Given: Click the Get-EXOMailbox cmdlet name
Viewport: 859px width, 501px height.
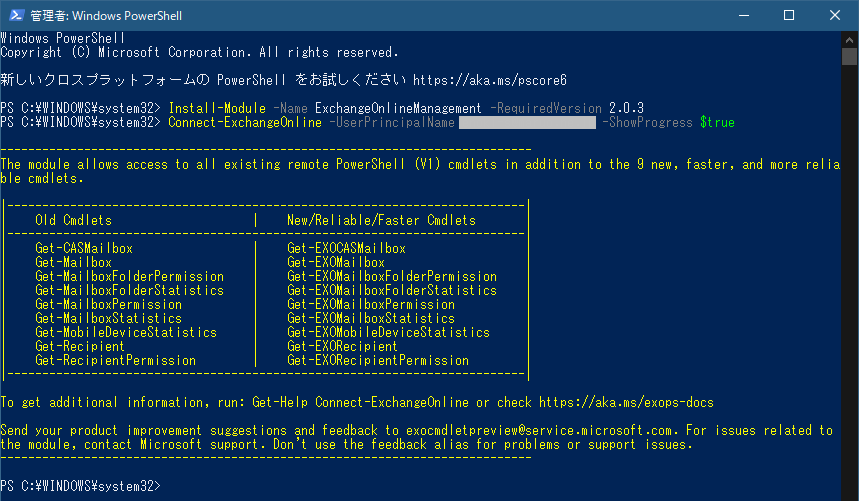Looking at the screenshot, I should (335, 263).
